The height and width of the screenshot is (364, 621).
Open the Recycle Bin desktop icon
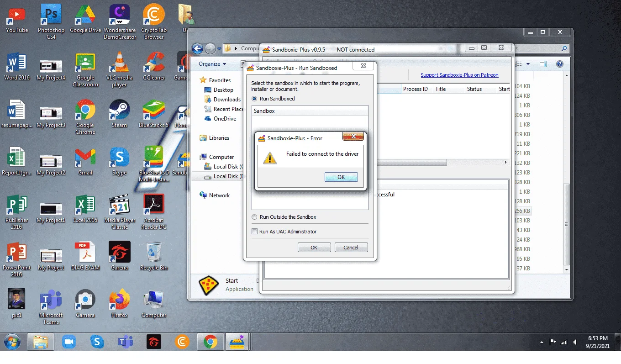click(x=154, y=257)
